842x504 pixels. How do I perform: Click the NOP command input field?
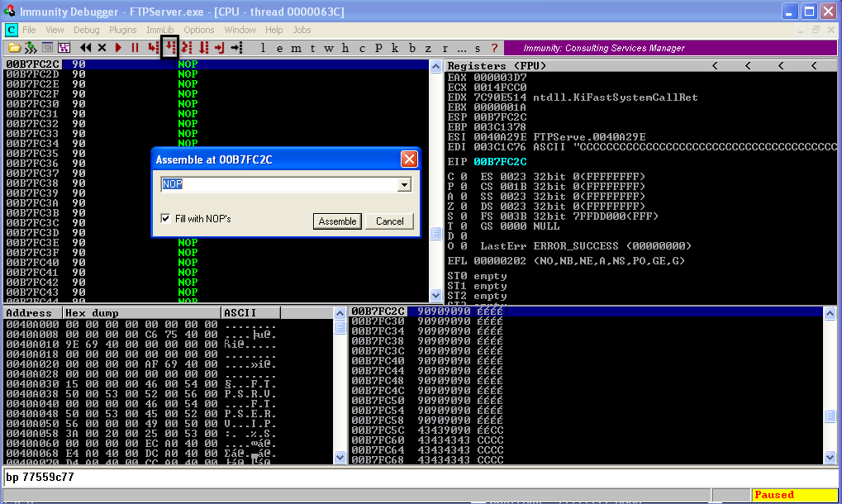pyautogui.click(x=279, y=184)
